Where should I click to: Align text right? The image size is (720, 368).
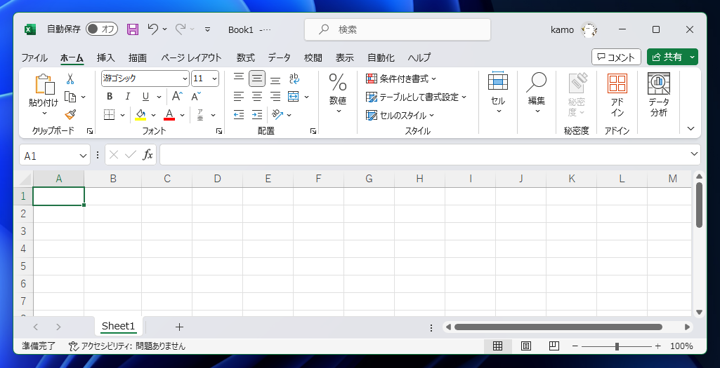click(275, 96)
